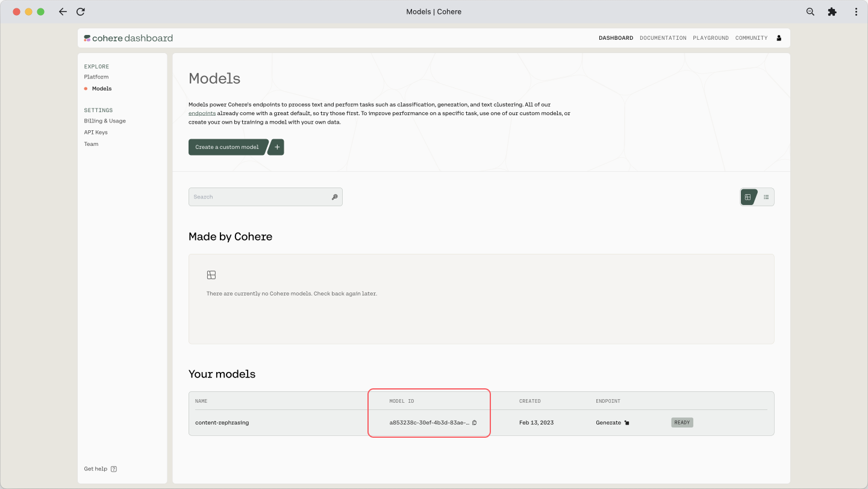Select Models in the sidebar

click(x=102, y=89)
